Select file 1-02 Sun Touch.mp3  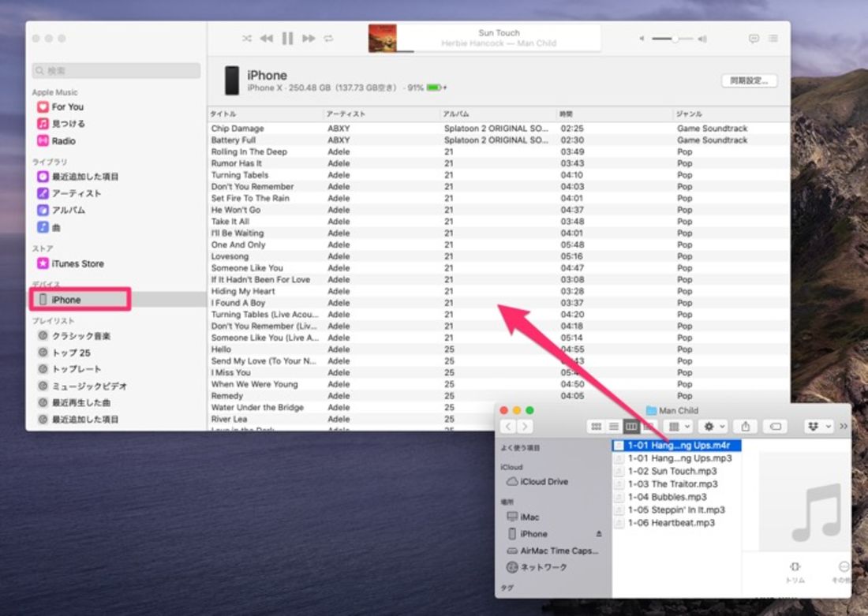point(676,471)
